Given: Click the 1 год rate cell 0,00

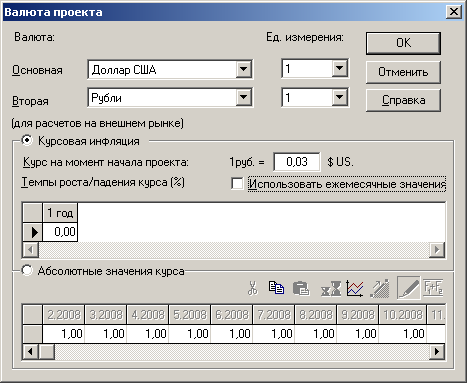Looking at the screenshot, I should (60, 232).
